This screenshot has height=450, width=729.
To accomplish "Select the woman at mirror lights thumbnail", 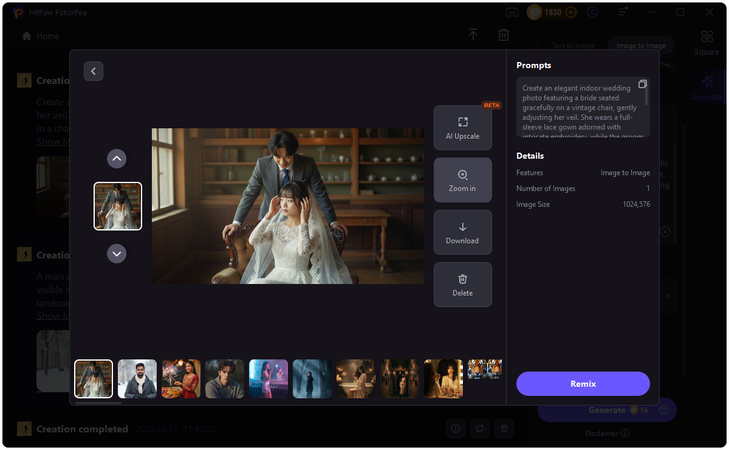I will tap(443, 379).
